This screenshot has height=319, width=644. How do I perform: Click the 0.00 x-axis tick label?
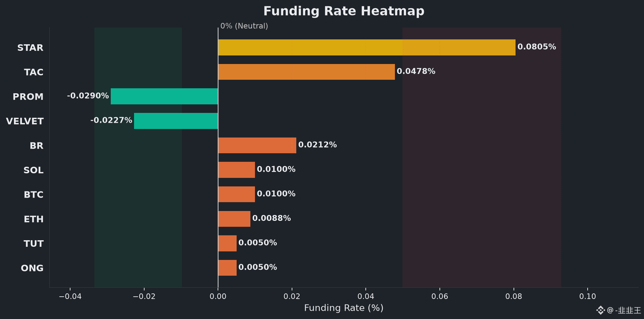point(218,297)
